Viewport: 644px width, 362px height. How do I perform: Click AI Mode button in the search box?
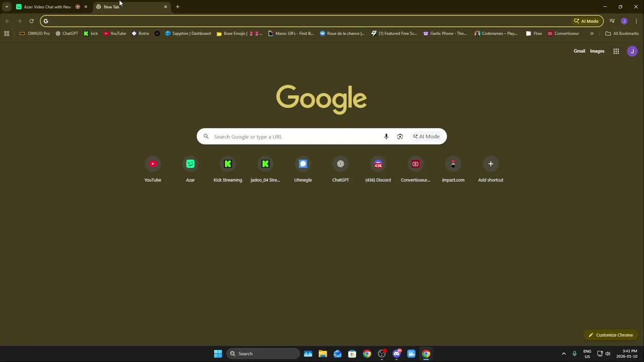(427, 136)
